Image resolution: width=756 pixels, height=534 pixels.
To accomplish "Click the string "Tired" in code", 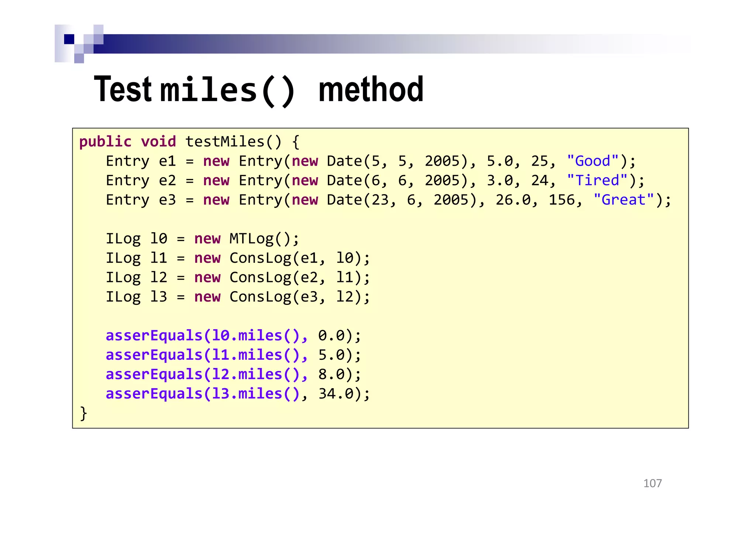I will coord(597,180).
